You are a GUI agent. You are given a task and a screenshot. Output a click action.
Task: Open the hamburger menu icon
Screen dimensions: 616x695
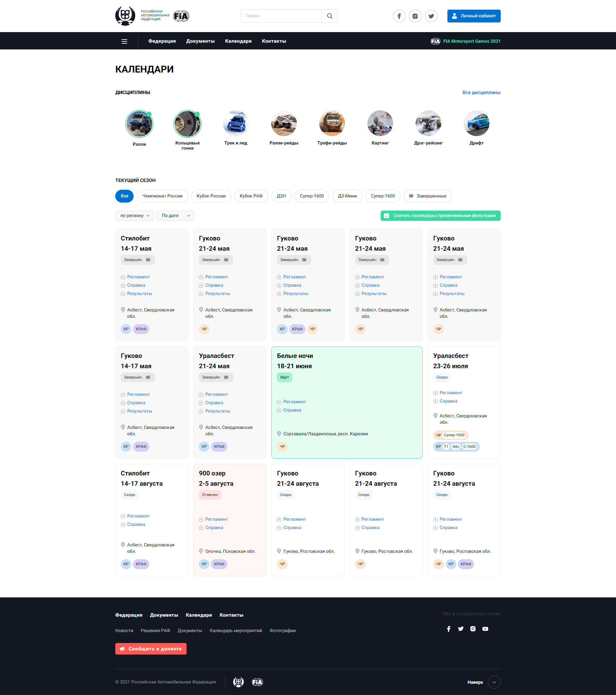tap(125, 41)
